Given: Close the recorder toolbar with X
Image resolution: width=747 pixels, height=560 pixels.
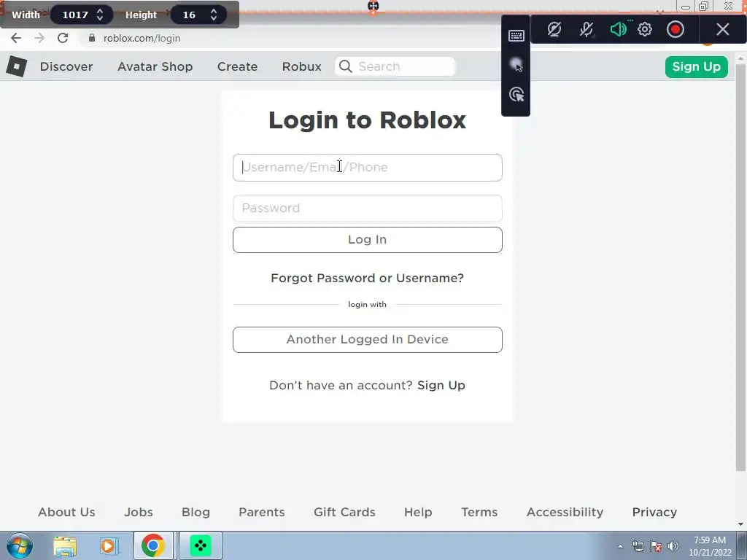Looking at the screenshot, I should click(x=723, y=29).
